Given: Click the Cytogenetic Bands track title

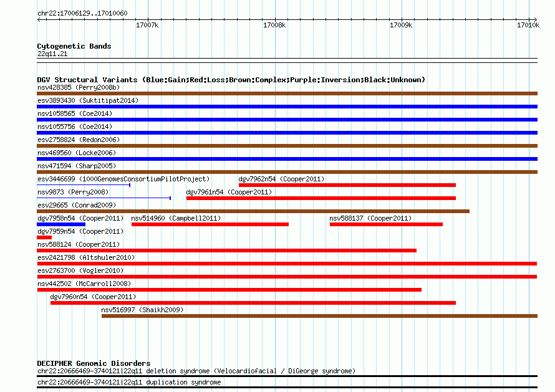Looking at the screenshot, I should pos(74,46).
